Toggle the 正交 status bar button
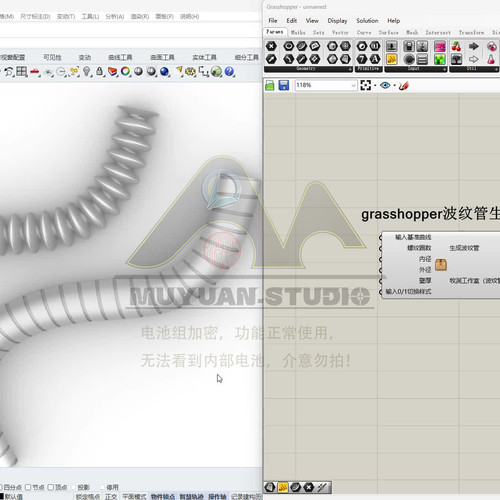This screenshot has width=500, height=500. (x=111, y=496)
